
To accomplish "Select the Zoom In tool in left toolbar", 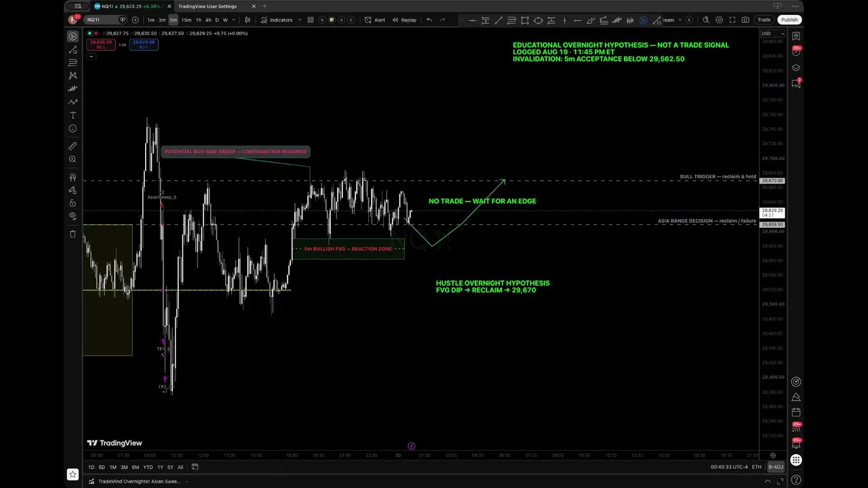I will click(x=73, y=159).
